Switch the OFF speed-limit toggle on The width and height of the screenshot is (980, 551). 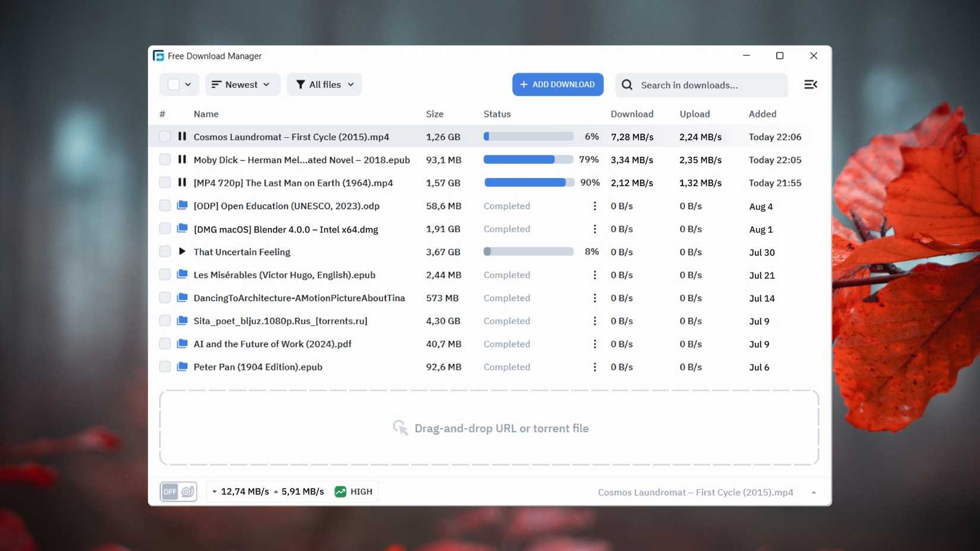(170, 492)
